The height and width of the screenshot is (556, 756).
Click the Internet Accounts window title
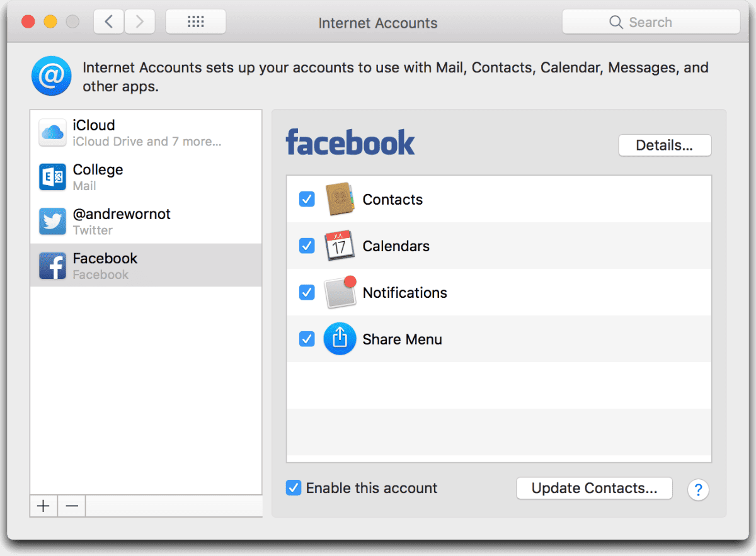[378, 23]
